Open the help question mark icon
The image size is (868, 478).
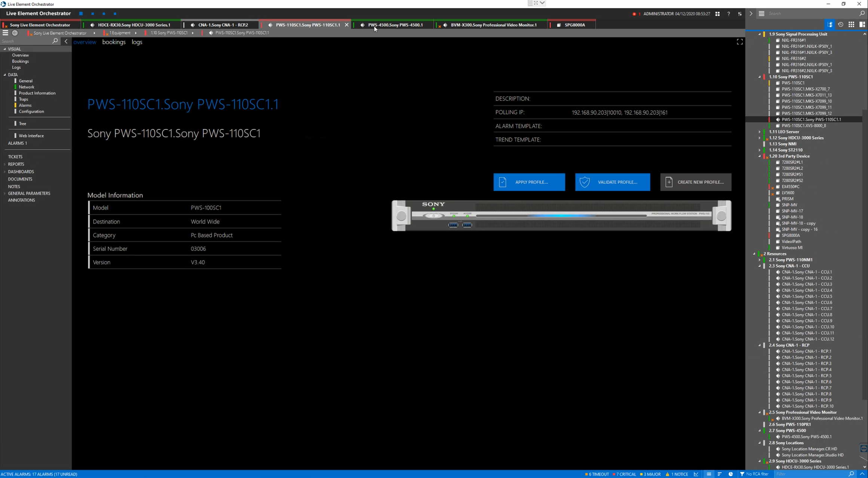tap(729, 14)
